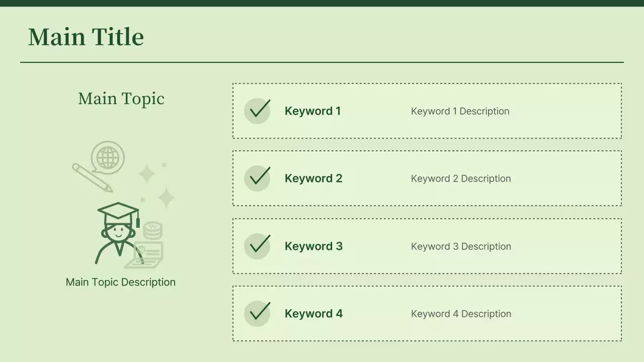Click the Keyword 3 Description text
This screenshot has height=362, width=644.
[461, 246]
